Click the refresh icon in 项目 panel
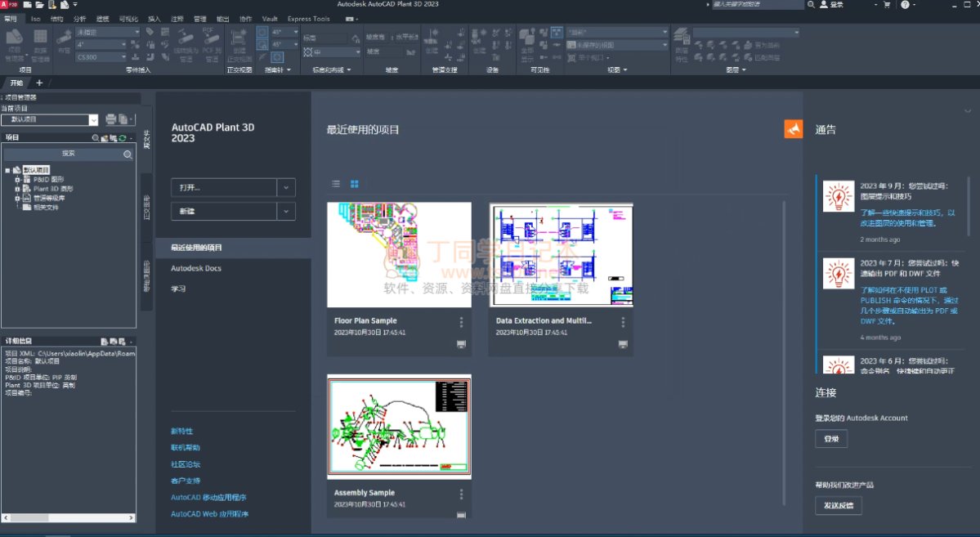The image size is (980, 537). pyautogui.click(x=123, y=138)
